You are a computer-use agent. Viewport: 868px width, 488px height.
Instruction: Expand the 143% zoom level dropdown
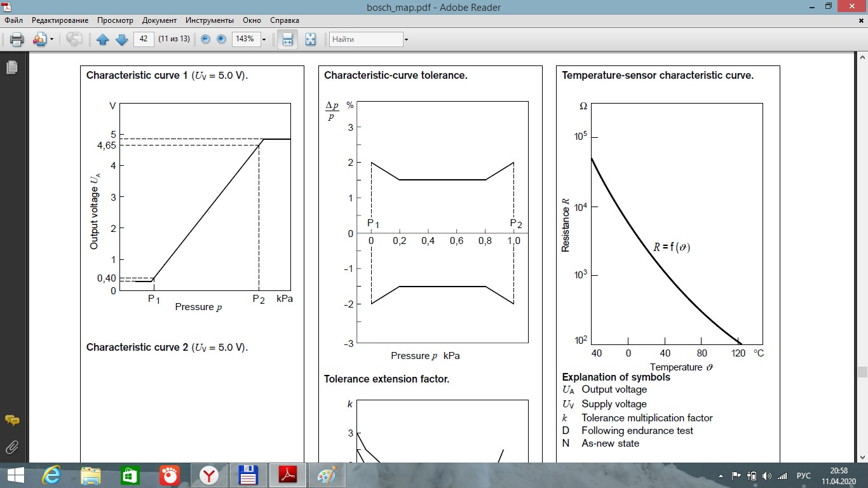point(264,39)
